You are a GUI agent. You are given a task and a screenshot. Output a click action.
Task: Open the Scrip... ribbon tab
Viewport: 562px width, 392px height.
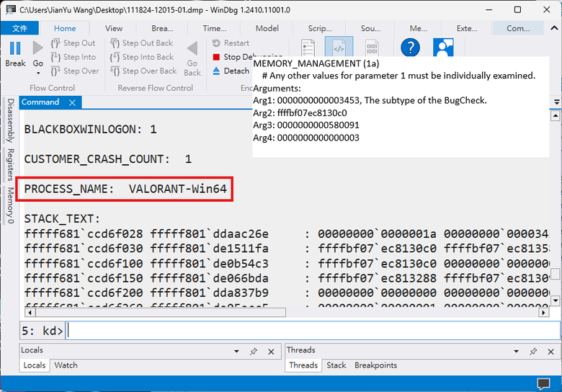pyautogui.click(x=320, y=28)
